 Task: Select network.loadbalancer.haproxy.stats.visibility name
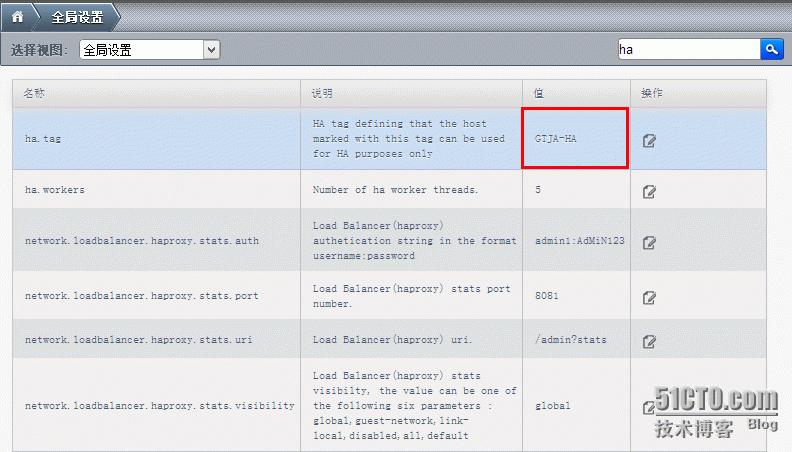point(160,406)
